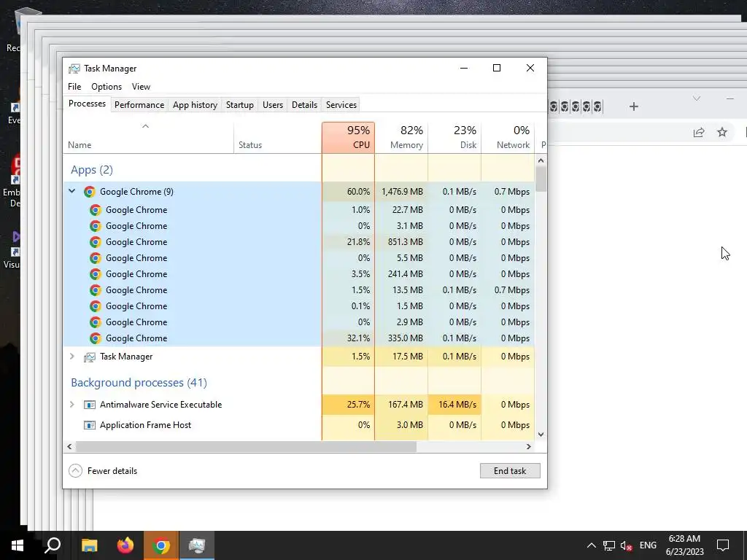
Task: Select the Processes tab
Action: point(88,104)
